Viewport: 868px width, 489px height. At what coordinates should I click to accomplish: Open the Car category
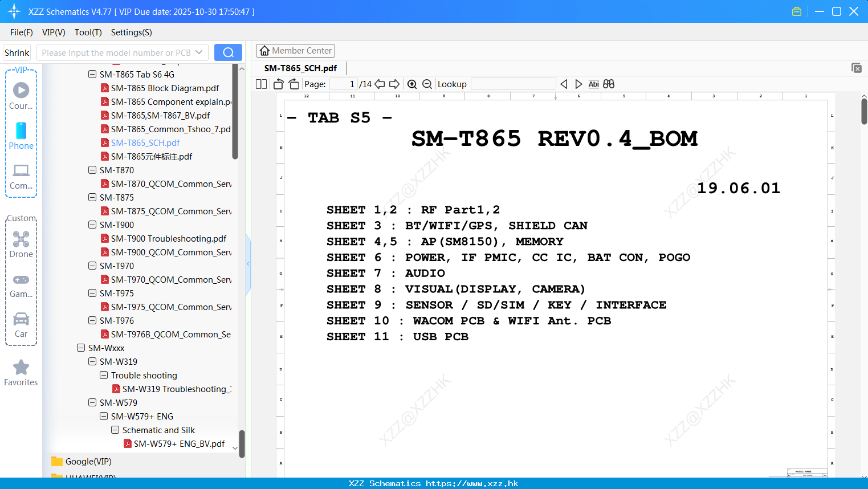coord(21,325)
